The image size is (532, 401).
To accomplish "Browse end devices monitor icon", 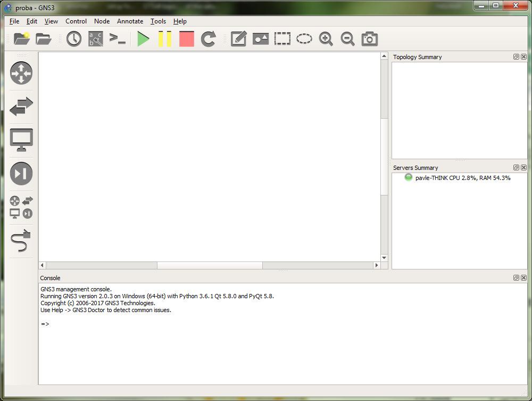I will (x=21, y=140).
